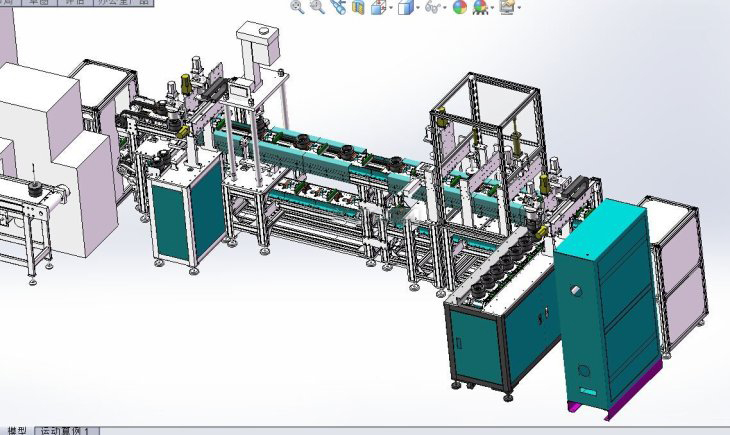The width and height of the screenshot is (730, 435).
Task: Click the Hide/Show Items glasses icon
Action: (431, 7)
